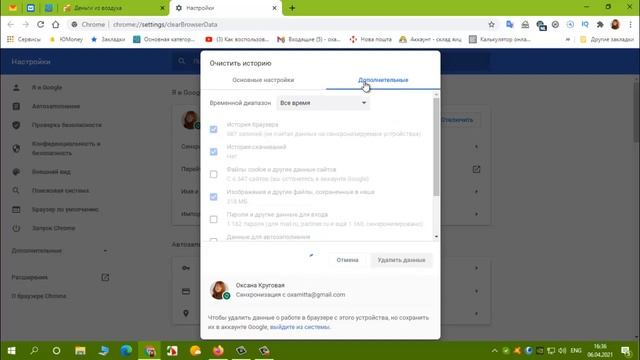Switch to Основные настройки tab

pyautogui.click(x=263, y=80)
